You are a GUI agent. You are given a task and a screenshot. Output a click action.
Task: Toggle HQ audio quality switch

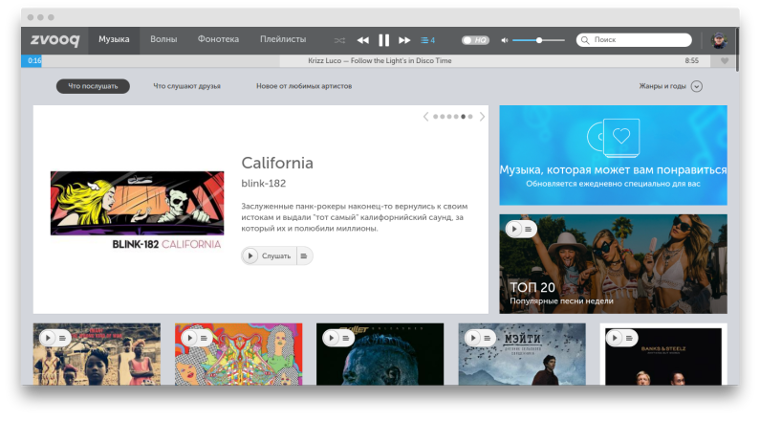click(x=475, y=40)
